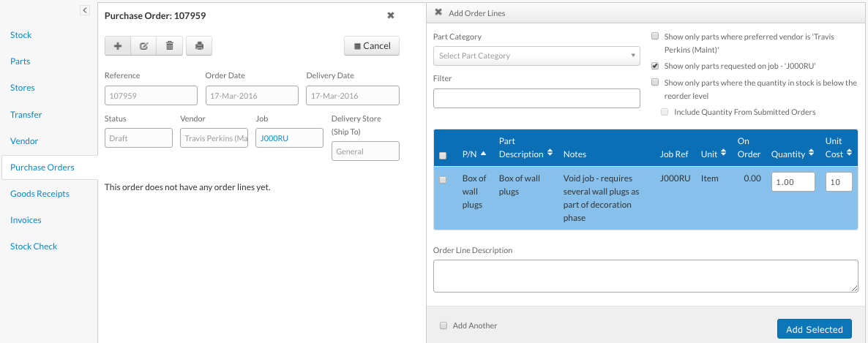Cancel editing the purchase order
The height and width of the screenshot is (343, 868).
click(x=372, y=46)
